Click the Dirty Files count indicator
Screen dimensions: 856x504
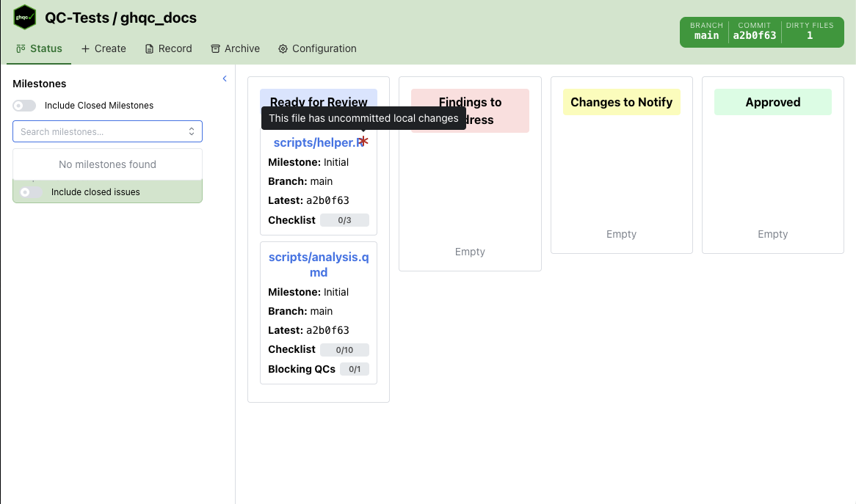809,32
